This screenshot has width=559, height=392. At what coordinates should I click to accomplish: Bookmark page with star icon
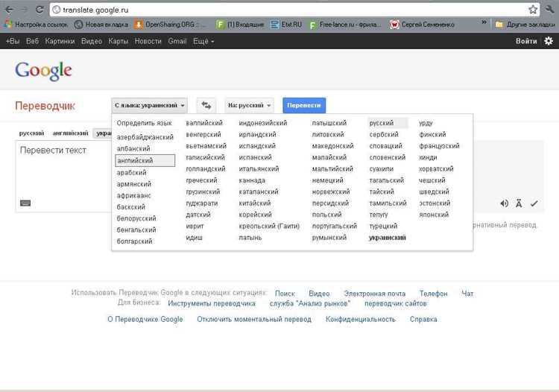(x=533, y=10)
